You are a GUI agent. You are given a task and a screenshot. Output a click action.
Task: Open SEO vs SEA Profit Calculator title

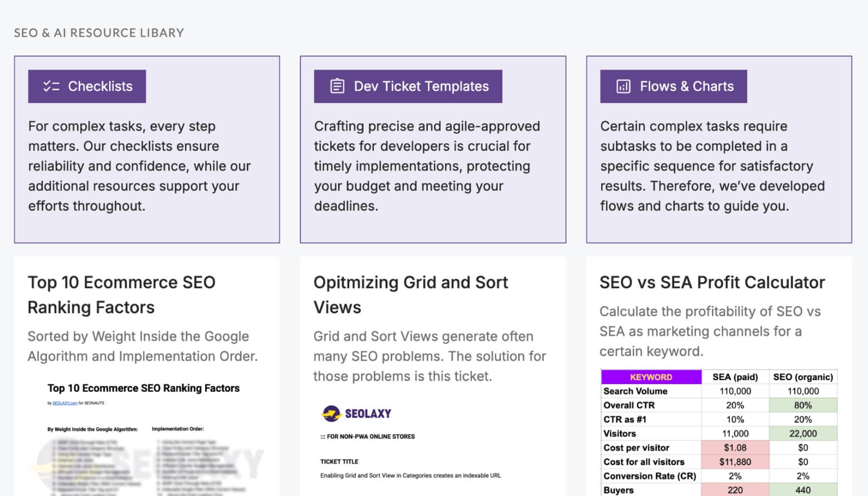click(x=712, y=283)
